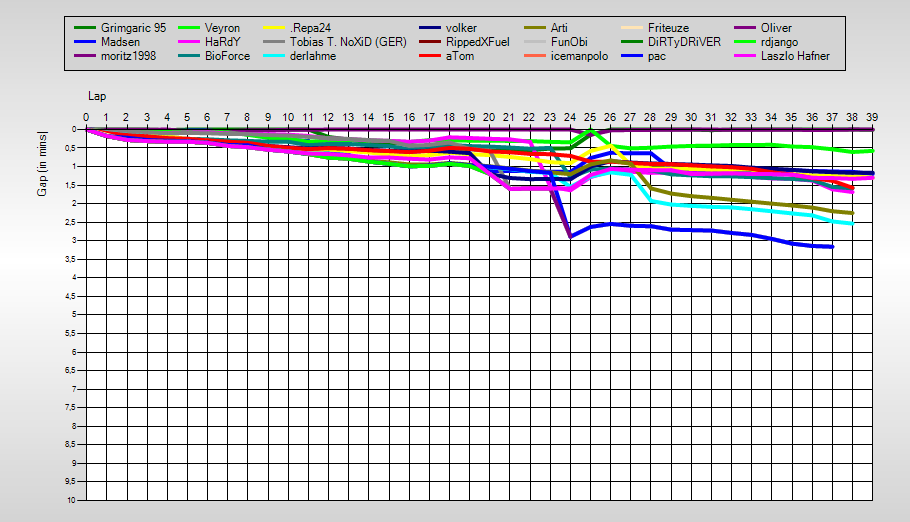Click the cyan color line beside derlahme
Image resolution: width=910 pixels, height=522 pixels.
274,56
